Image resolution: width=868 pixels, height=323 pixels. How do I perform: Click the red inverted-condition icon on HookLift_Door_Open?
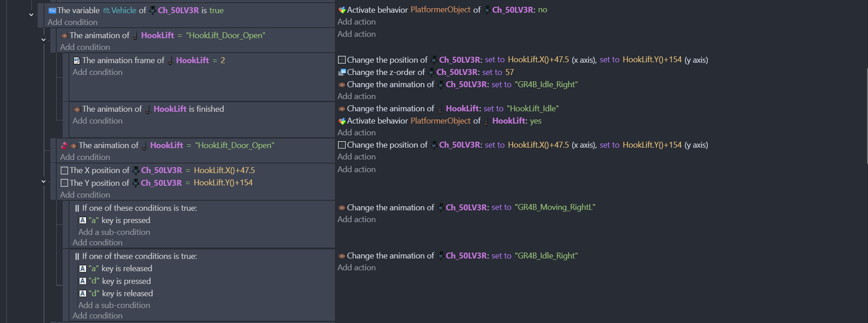coord(64,145)
